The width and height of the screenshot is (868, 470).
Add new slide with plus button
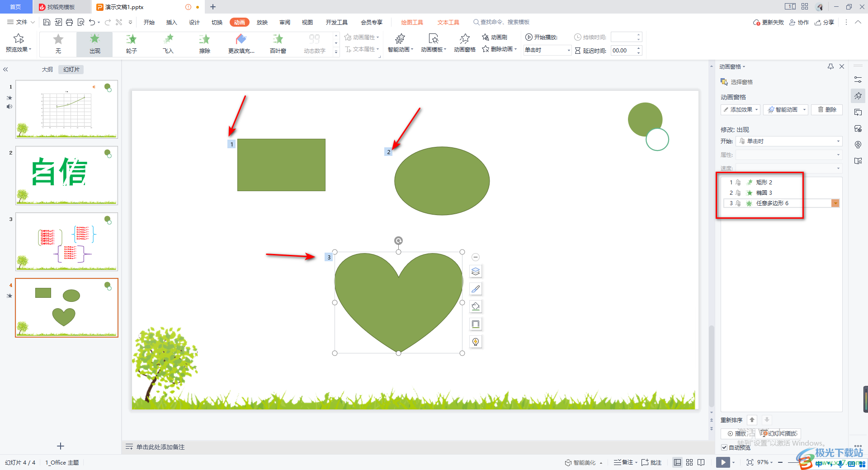(61, 446)
